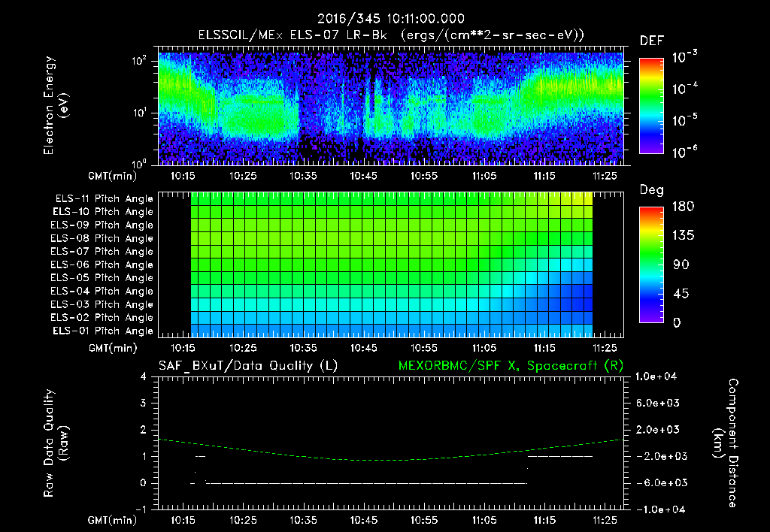
Task: Click the 3 tick on Raw Data Quality axis
Action: coord(144,404)
